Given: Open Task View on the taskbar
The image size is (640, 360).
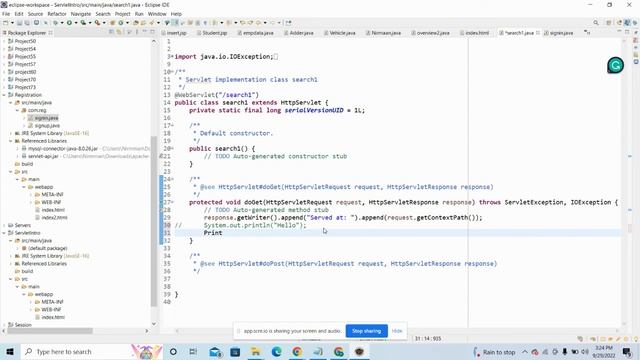Looking at the screenshot, I should coord(193,351).
